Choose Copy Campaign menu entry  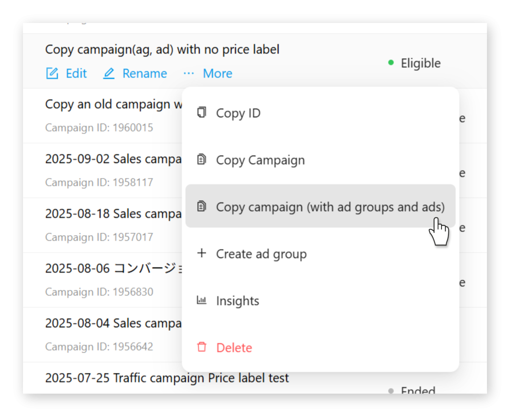pyautogui.click(x=260, y=160)
